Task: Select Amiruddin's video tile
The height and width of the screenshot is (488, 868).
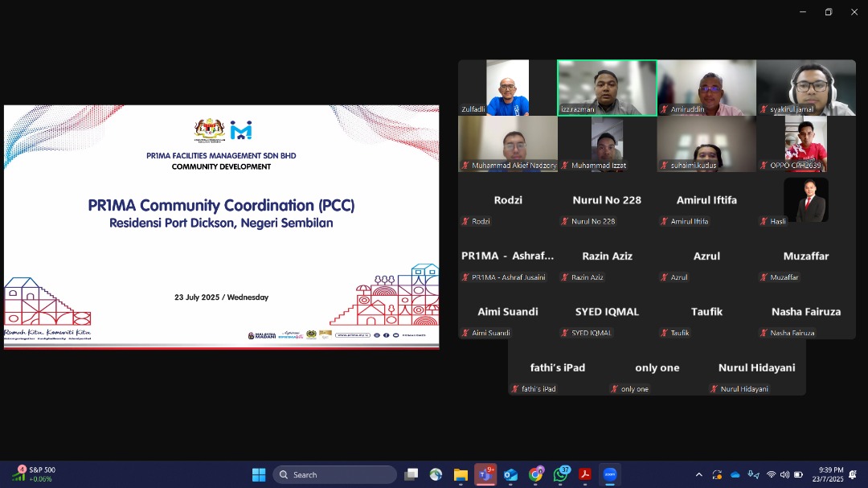Action: [x=707, y=88]
